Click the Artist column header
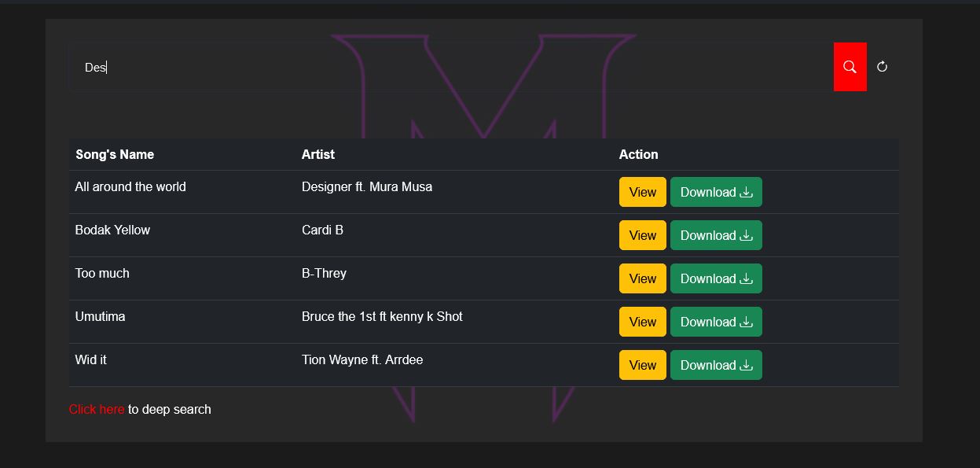Image resolution: width=980 pixels, height=468 pixels. pos(318,154)
